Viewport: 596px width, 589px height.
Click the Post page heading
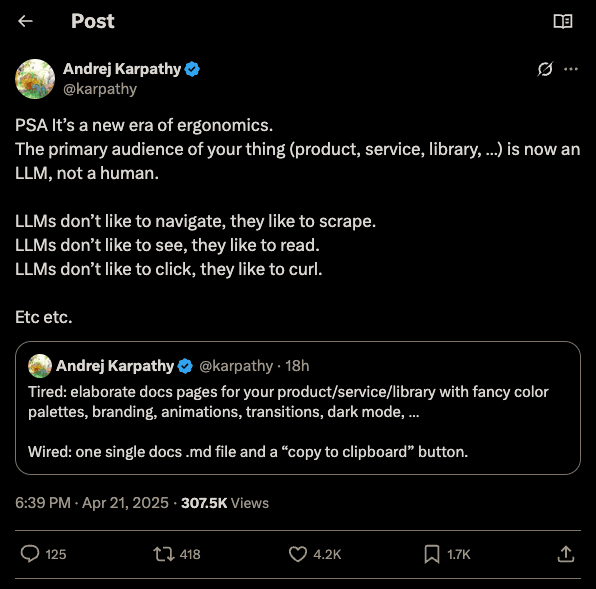coord(93,21)
